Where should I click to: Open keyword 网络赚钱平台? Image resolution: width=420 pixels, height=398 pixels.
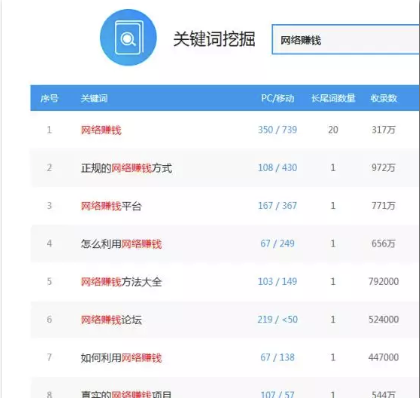111,206
